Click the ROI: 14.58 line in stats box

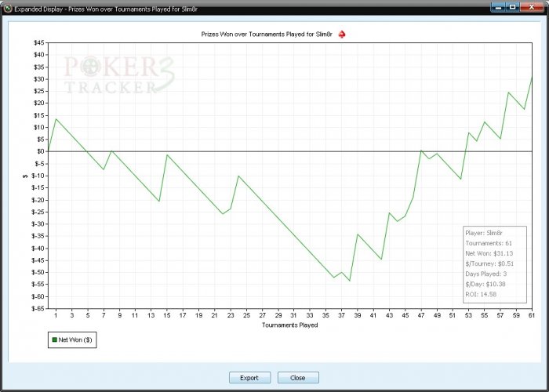481,294
